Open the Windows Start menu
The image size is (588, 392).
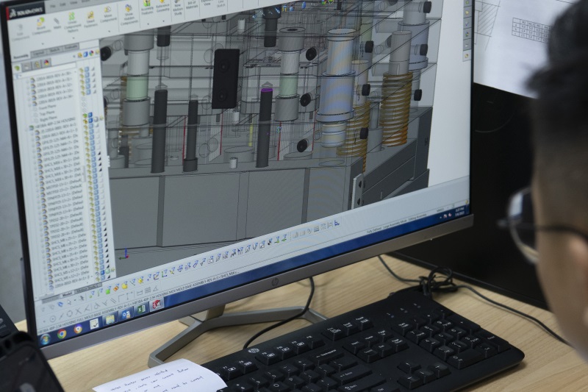(46, 339)
